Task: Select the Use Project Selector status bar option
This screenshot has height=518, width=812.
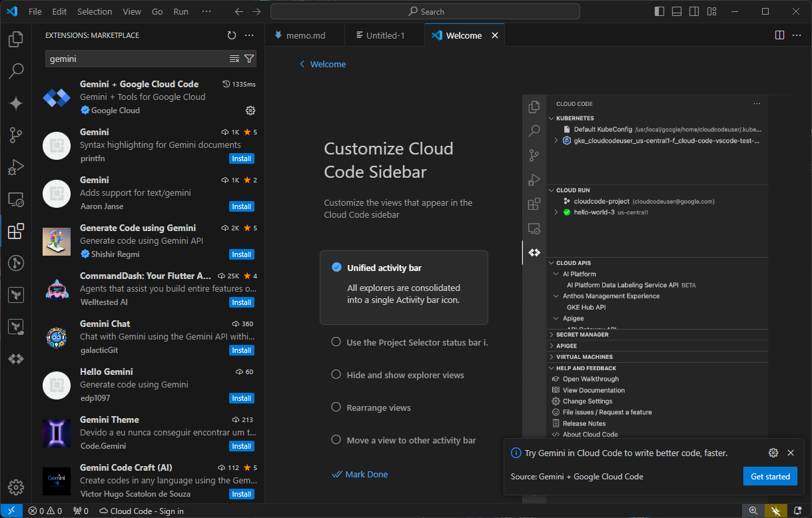Action: click(x=336, y=342)
